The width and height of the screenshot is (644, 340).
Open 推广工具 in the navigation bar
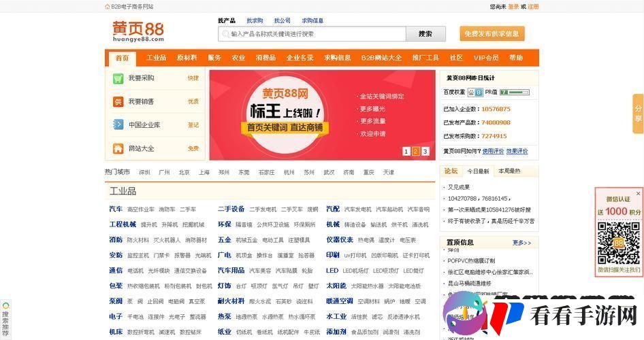(425, 58)
